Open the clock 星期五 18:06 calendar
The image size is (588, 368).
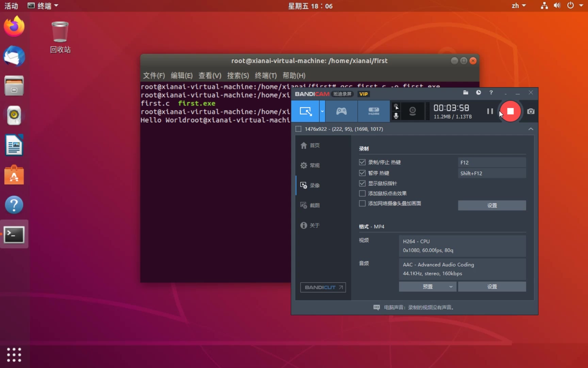pos(310,6)
